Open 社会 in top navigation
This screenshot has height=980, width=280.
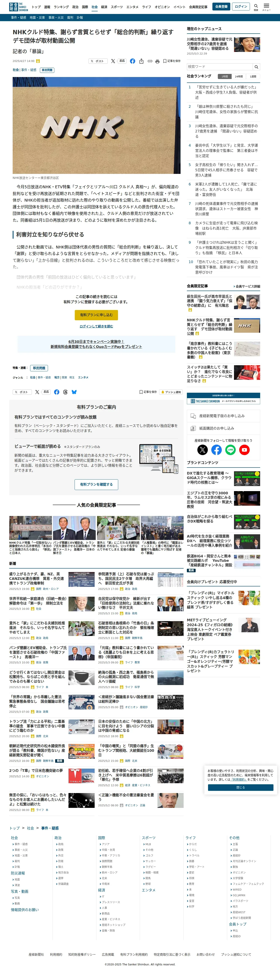[94, 7]
